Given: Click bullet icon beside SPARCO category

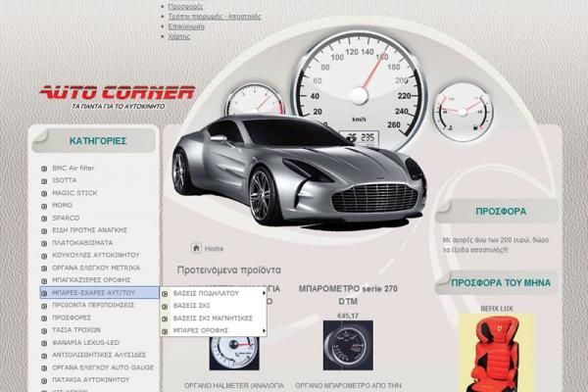Looking at the screenshot, I should 44,219.
